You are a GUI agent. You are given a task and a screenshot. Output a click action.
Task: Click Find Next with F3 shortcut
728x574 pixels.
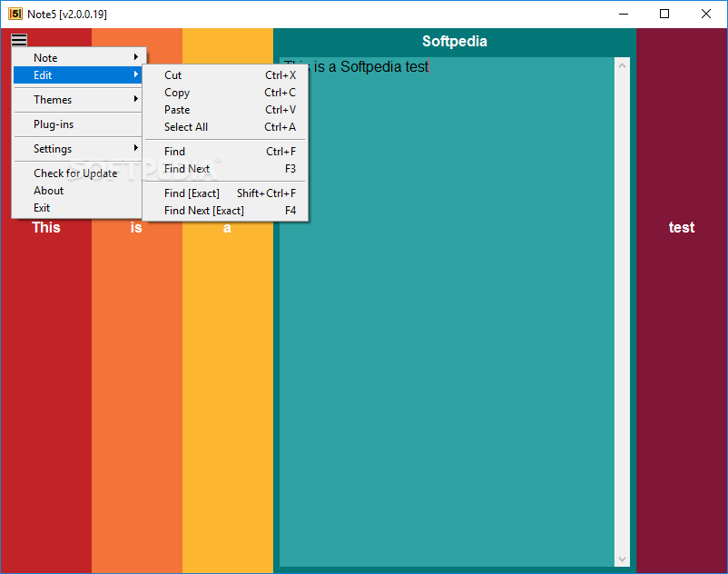pos(225,168)
